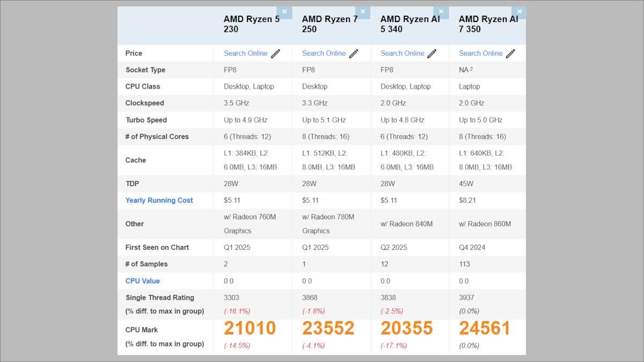Click the CPU Value row label link
Screen dimensions: 644x362
coord(142,280)
